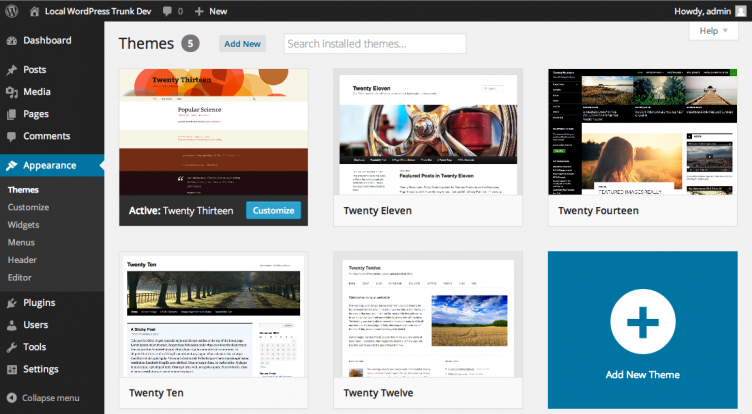Click the Media icon in sidebar
The height and width of the screenshot is (414, 752).
point(12,92)
